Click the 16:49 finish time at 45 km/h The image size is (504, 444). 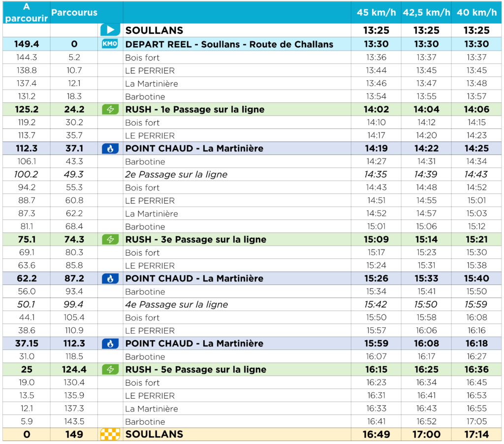(376, 434)
